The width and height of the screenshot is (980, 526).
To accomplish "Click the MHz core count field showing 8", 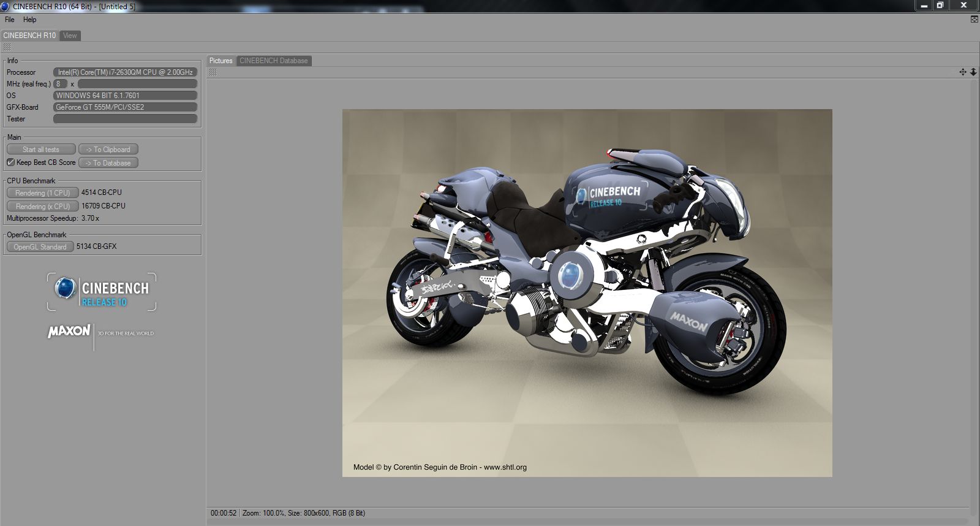I will click(60, 84).
